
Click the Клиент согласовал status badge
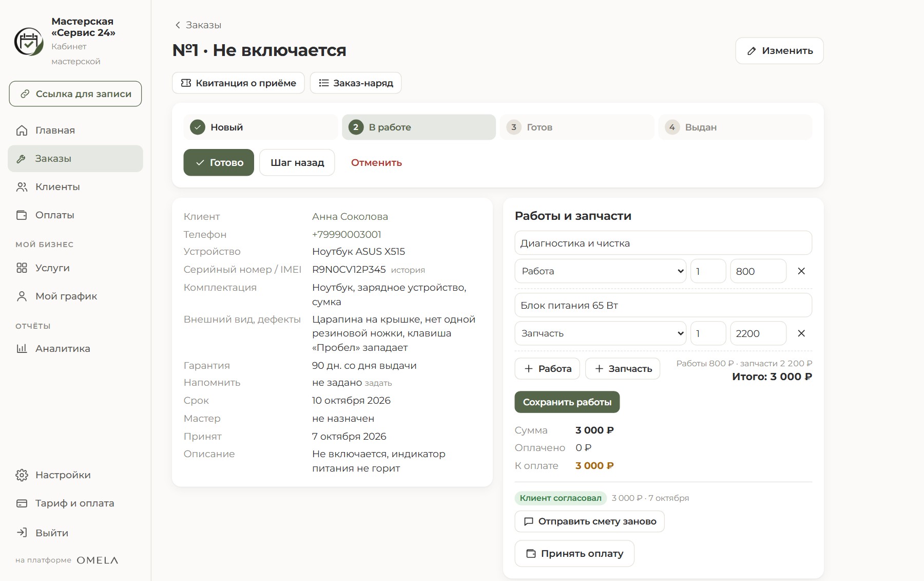click(x=561, y=498)
